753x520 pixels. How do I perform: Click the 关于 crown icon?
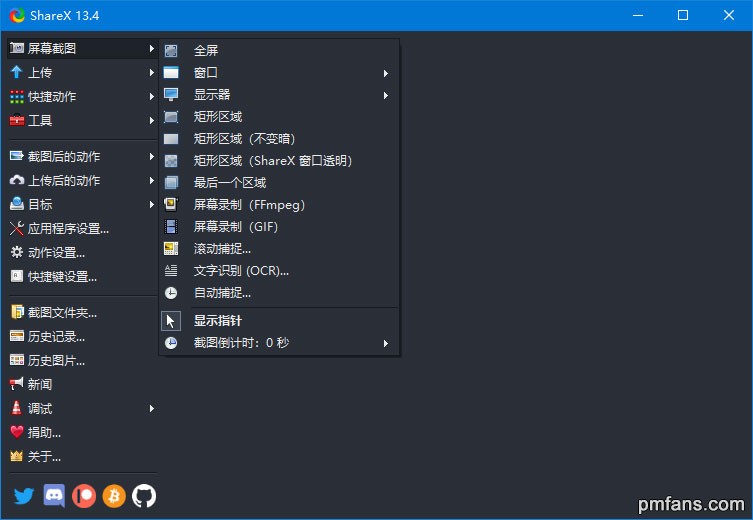coord(17,456)
